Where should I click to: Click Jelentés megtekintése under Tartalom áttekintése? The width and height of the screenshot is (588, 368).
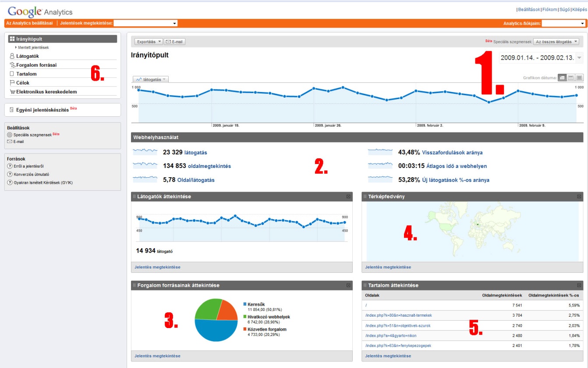pos(388,356)
